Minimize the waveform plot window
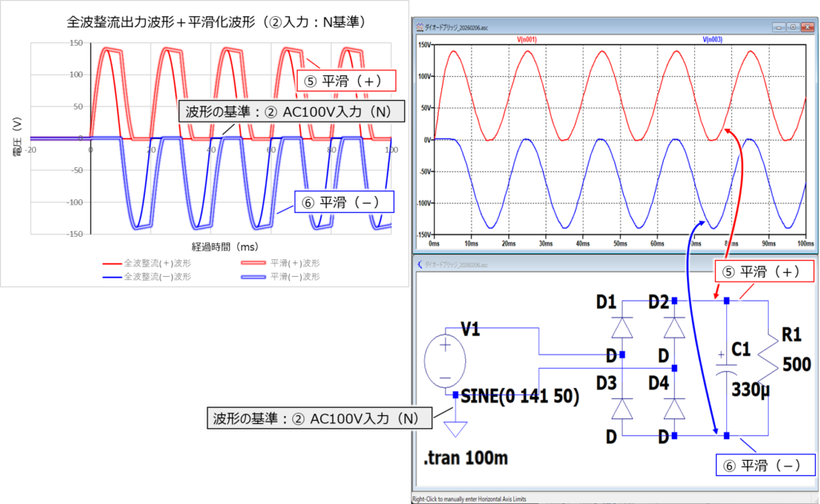This screenshot has height=504, width=820. pyautogui.click(x=778, y=26)
